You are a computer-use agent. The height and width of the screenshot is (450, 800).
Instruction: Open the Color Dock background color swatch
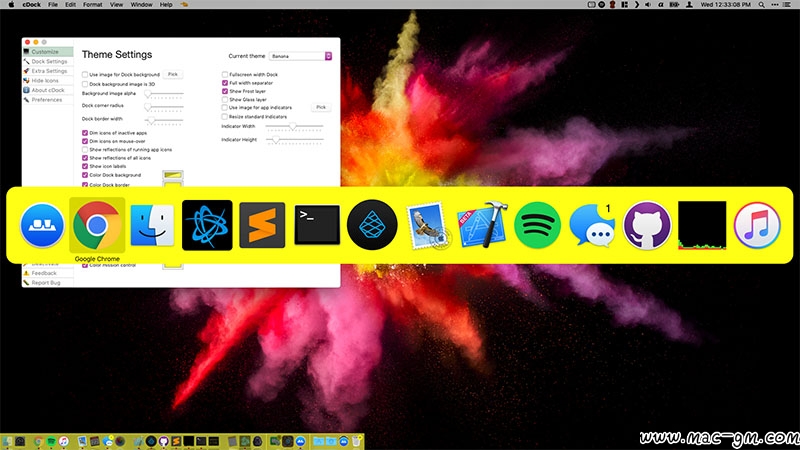point(173,175)
